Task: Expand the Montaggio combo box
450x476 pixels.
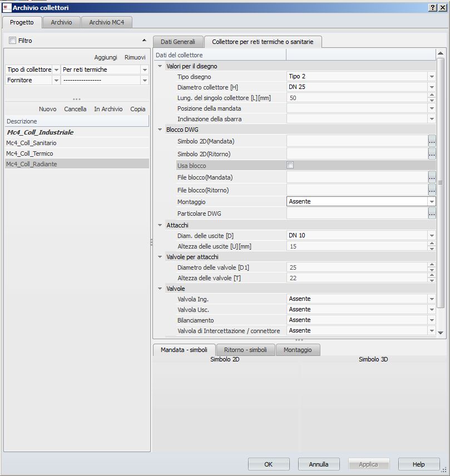Action: pos(431,201)
